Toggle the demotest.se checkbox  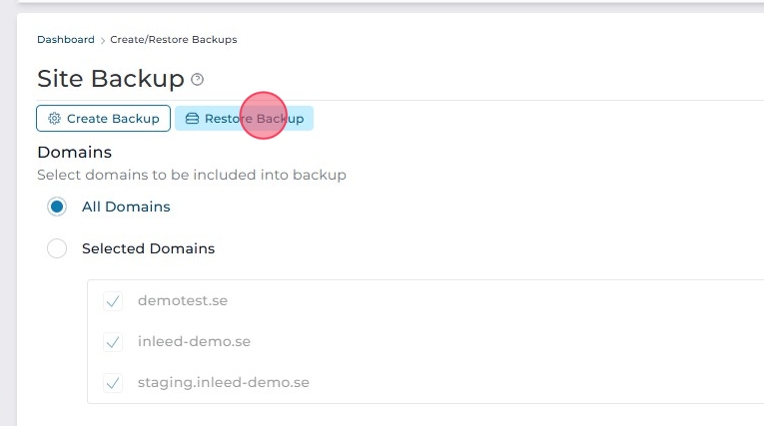(113, 301)
